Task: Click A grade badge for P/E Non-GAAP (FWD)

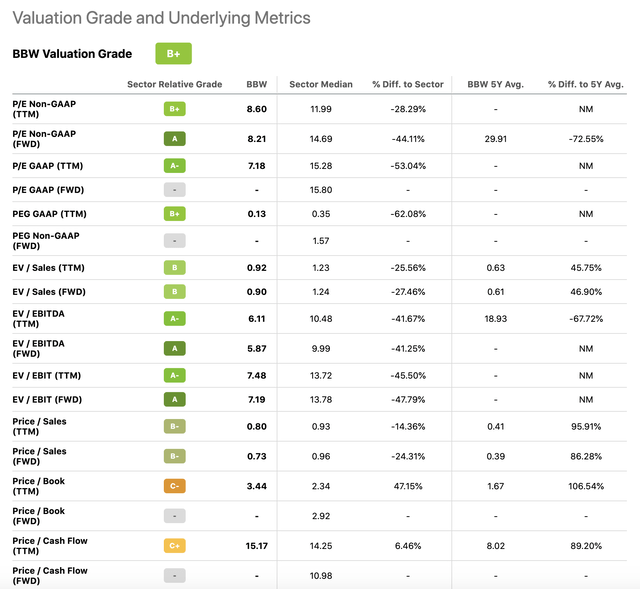Action: (175, 139)
